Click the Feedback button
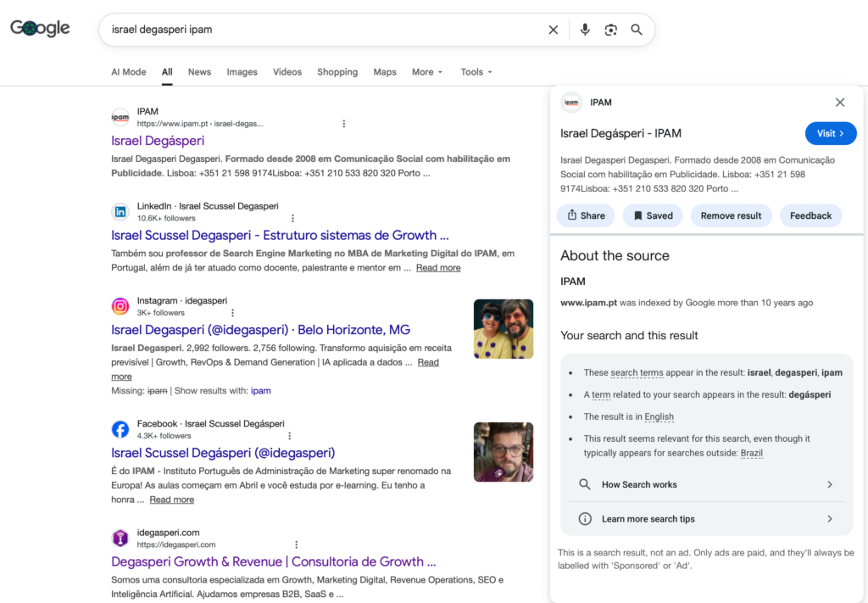Viewport: 868px width, 603px height. pos(810,215)
